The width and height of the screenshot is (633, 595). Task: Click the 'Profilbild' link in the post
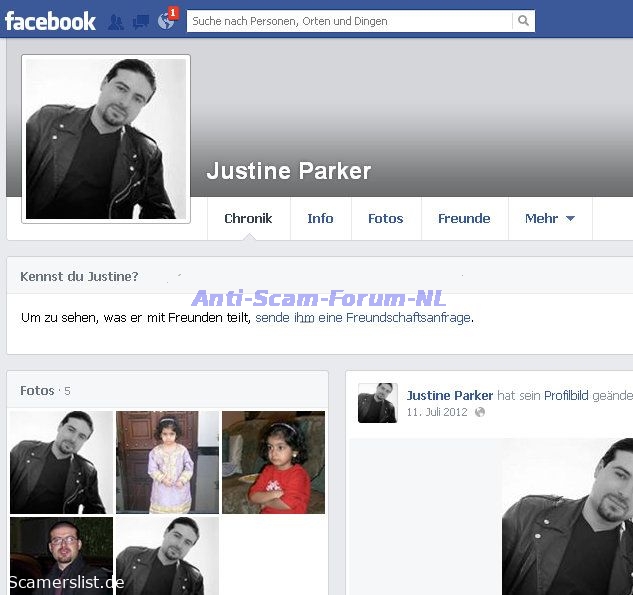(566, 396)
